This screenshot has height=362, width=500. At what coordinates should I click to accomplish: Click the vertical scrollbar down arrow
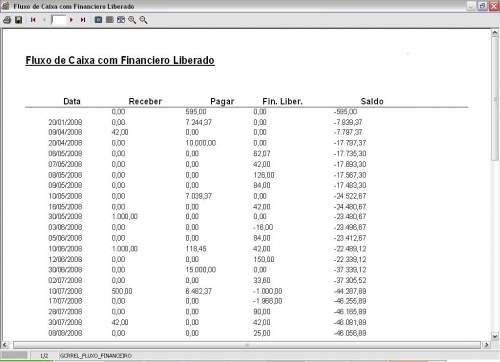495,336
